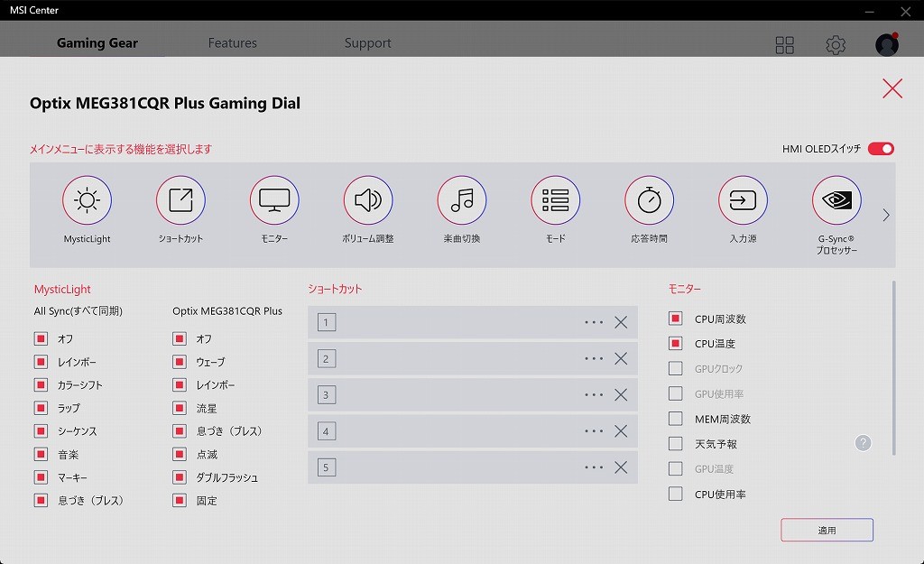Select the MysticLight sun icon
This screenshot has height=564, width=924.
[x=88, y=200]
